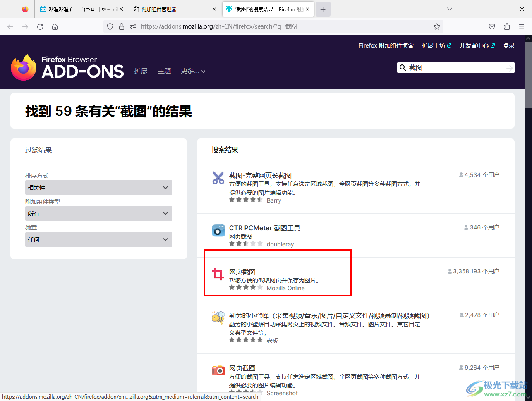
Task: Close the 附加组件管理器 tab
Action: coord(214,9)
